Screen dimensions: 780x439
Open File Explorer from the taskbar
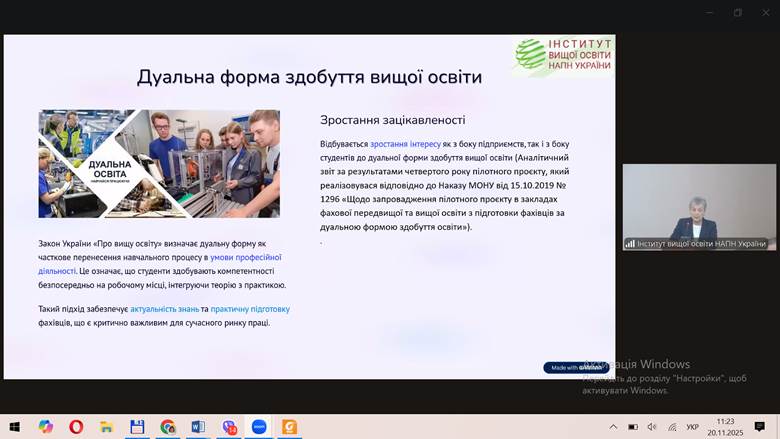pyautogui.click(x=106, y=427)
